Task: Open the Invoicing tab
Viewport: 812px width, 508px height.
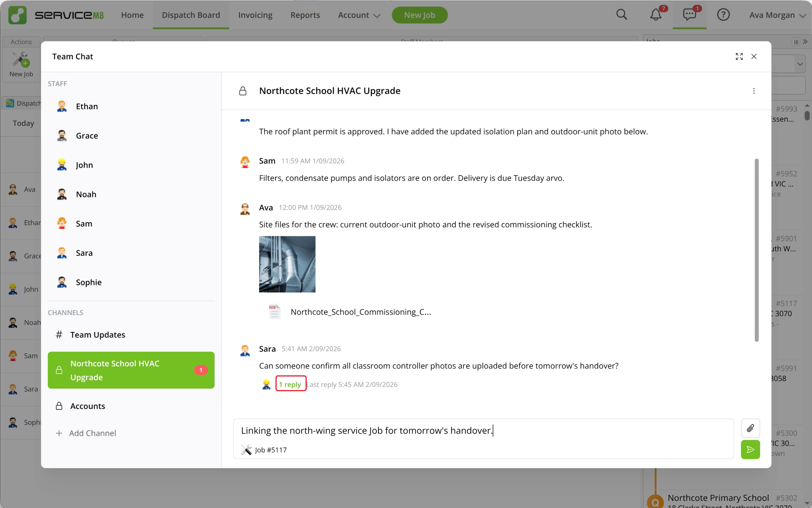Action: click(x=255, y=15)
